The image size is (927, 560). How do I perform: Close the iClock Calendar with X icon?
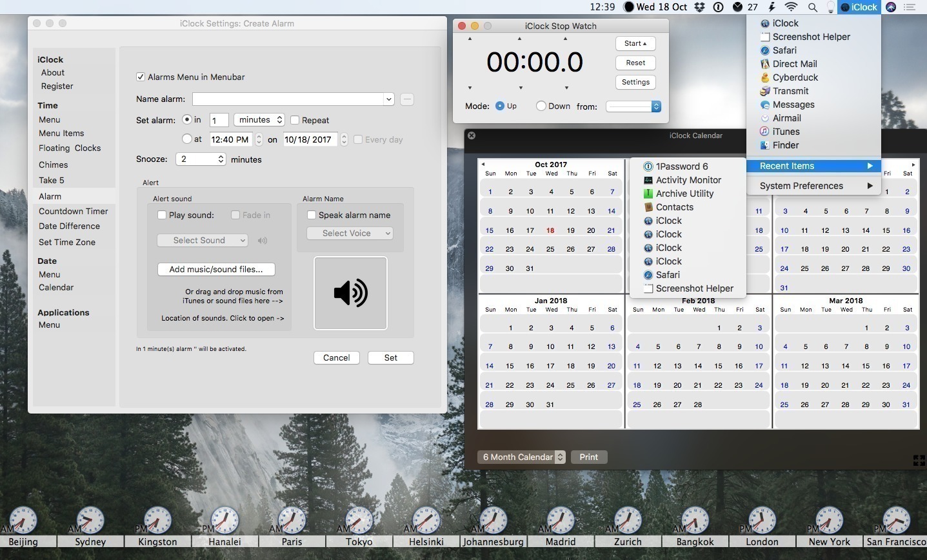(x=472, y=135)
